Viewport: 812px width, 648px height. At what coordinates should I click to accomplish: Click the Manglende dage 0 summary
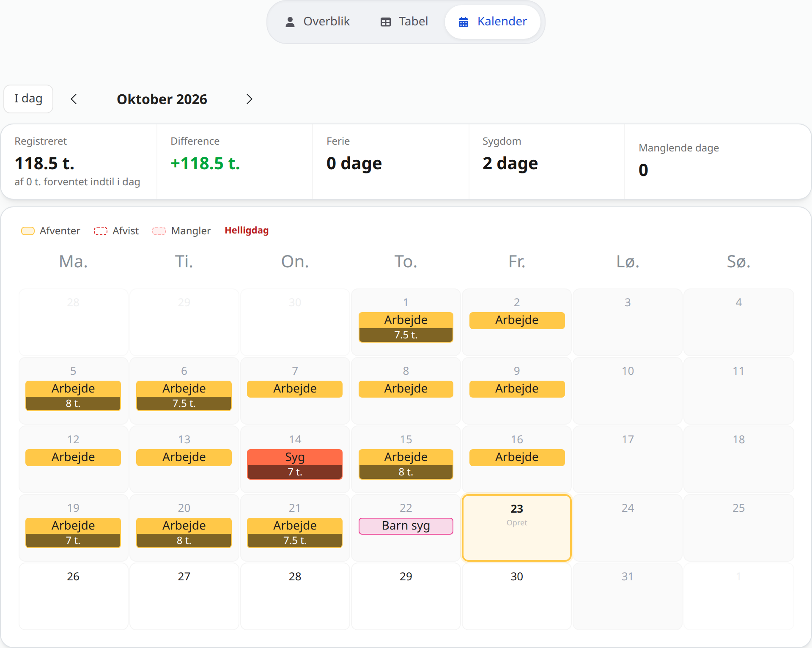718,162
